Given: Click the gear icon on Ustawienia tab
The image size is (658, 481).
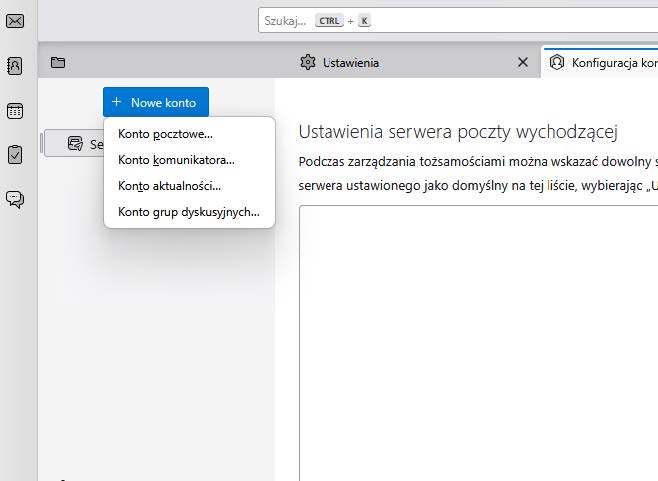Looking at the screenshot, I should coord(307,62).
